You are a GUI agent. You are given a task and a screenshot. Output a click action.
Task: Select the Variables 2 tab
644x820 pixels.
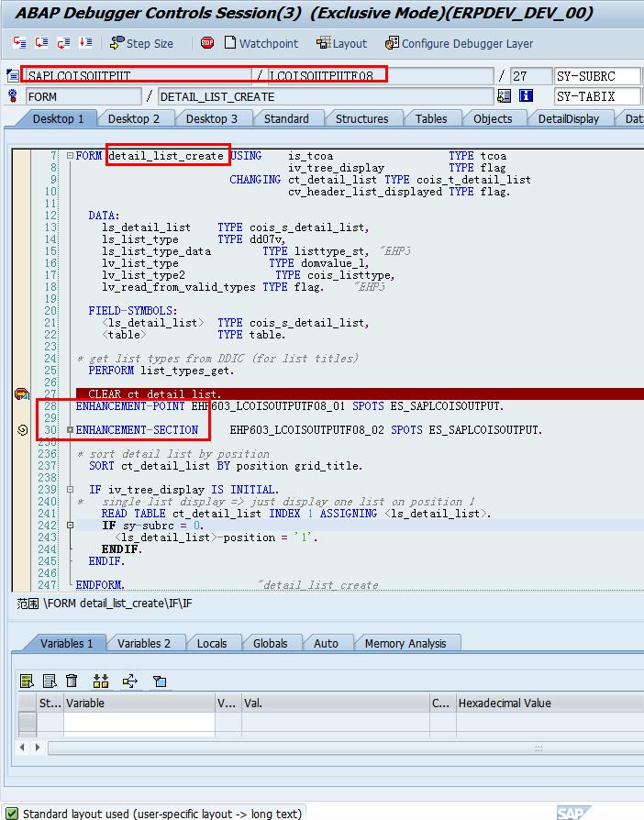click(144, 643)
